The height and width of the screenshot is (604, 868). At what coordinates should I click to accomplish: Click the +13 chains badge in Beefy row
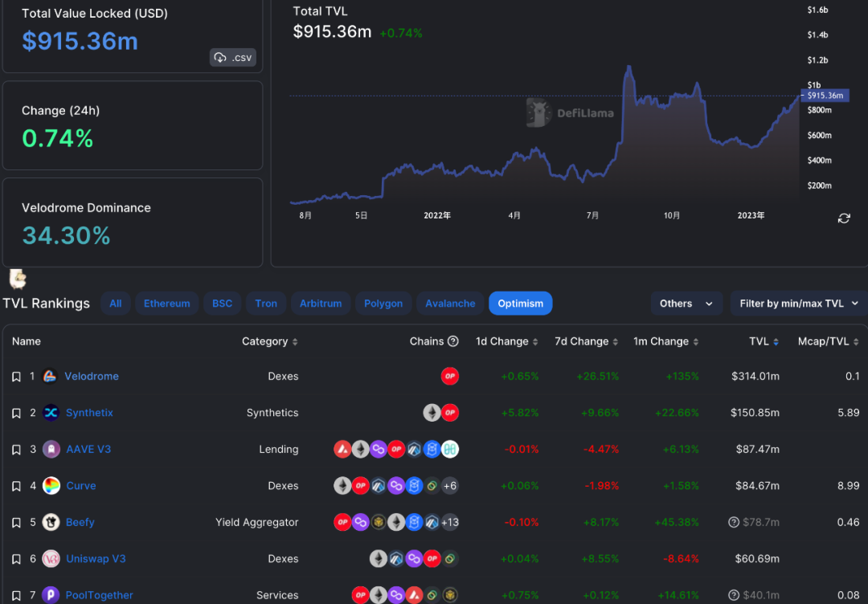[449, 522]
